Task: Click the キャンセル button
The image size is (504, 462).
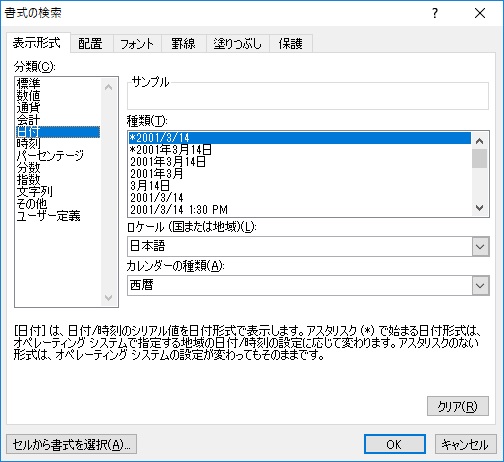Action: [465, 444]
